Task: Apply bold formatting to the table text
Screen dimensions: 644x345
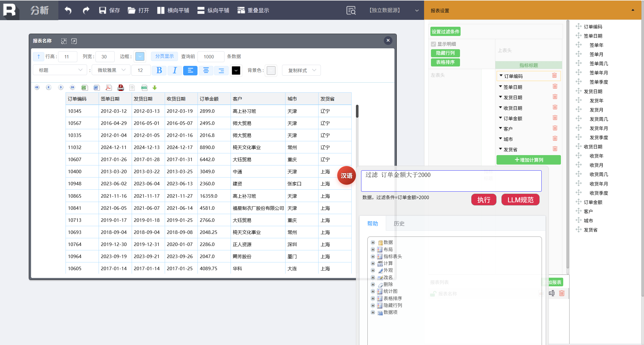Action: point(159,70)
